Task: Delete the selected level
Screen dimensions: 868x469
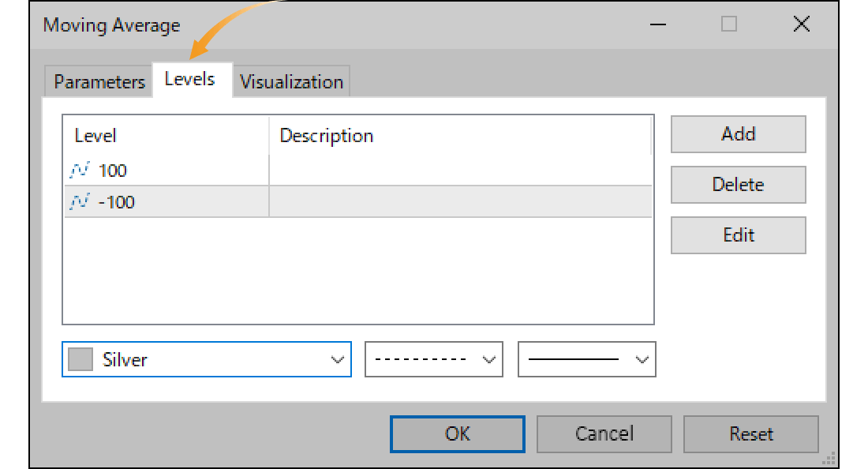Action: (x=738, y=185)
